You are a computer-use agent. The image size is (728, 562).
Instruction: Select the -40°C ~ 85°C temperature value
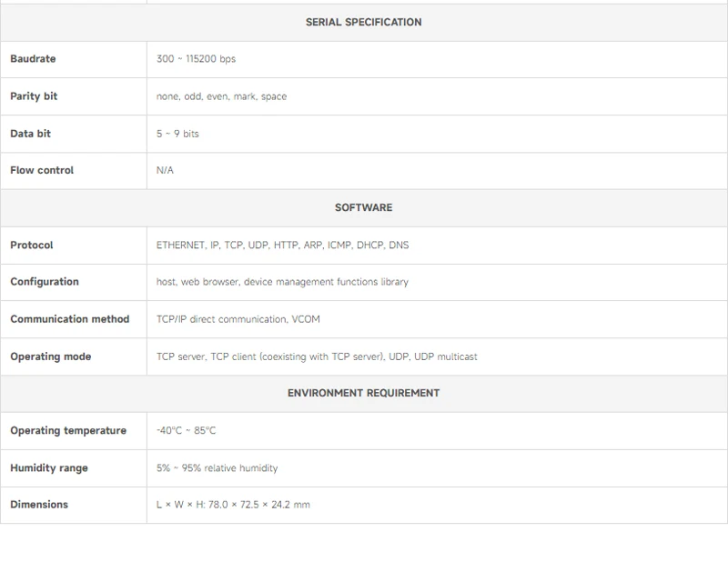pos(186,430)
